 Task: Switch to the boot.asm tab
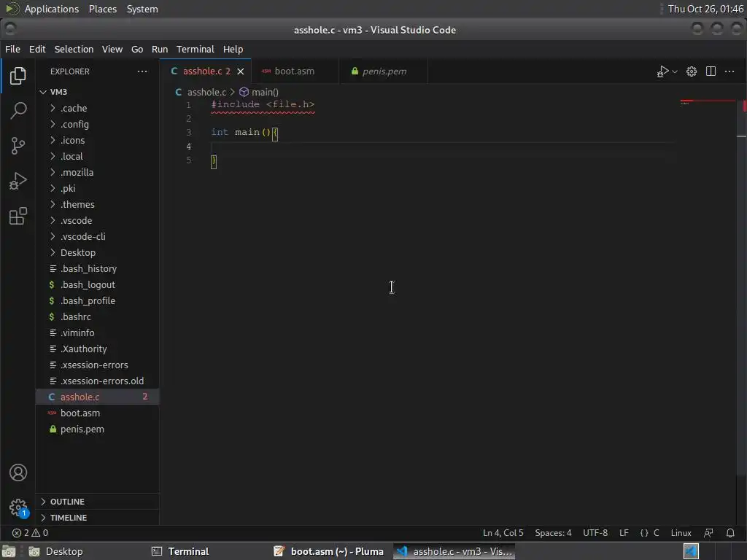click(295, 71)
